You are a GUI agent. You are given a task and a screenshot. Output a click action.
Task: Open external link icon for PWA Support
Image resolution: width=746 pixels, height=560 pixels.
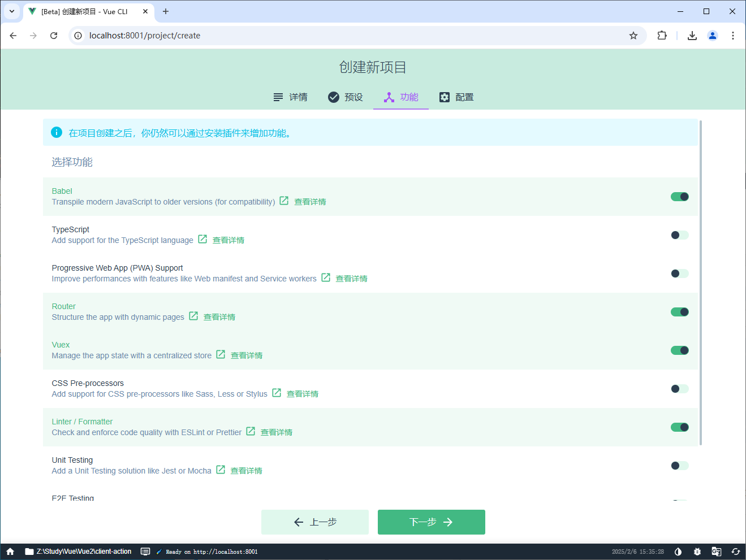[x=326, y=277]
